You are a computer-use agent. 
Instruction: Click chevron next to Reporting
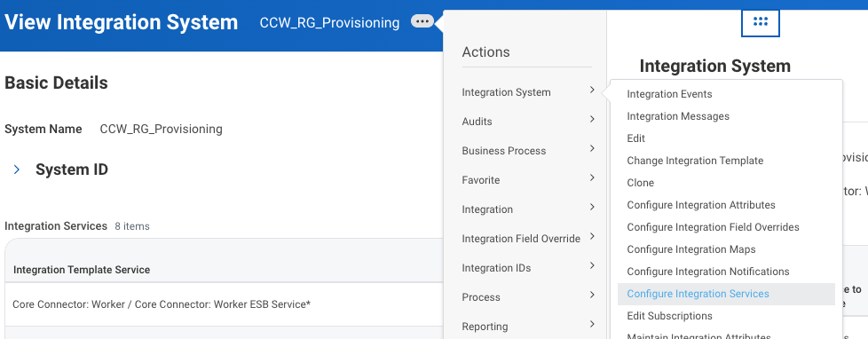coord(592,325)
